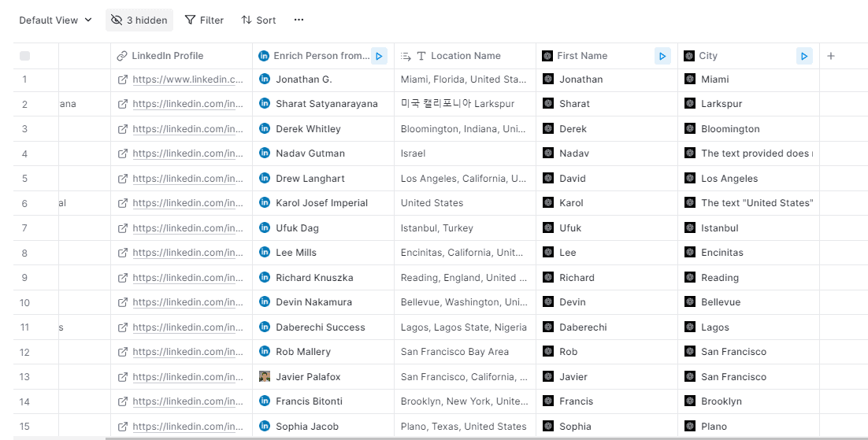Toggle the select-all rows checkbox

click(x=25, y=56)
